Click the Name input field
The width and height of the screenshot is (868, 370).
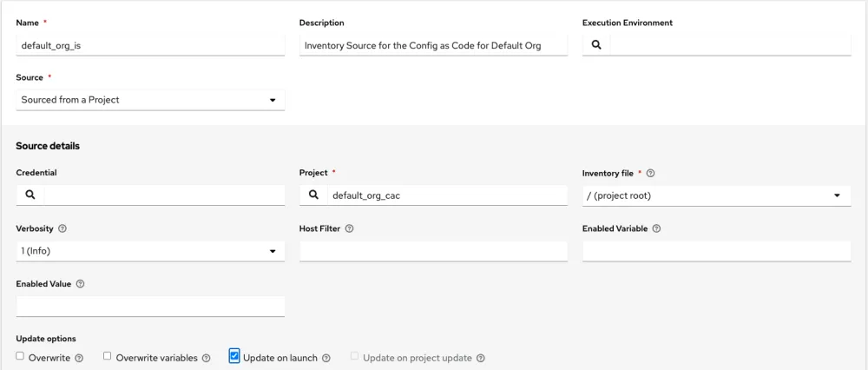click(x=150, y=45)
